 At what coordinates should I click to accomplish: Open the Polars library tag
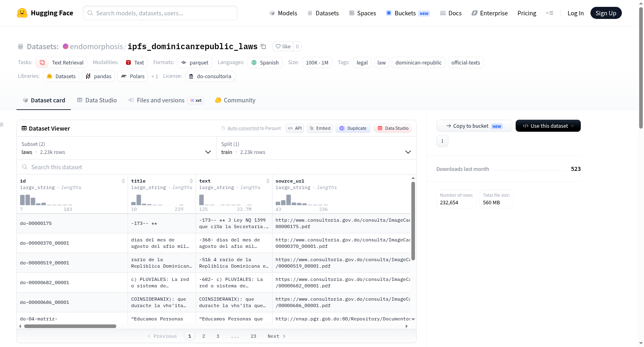point(133,76)
